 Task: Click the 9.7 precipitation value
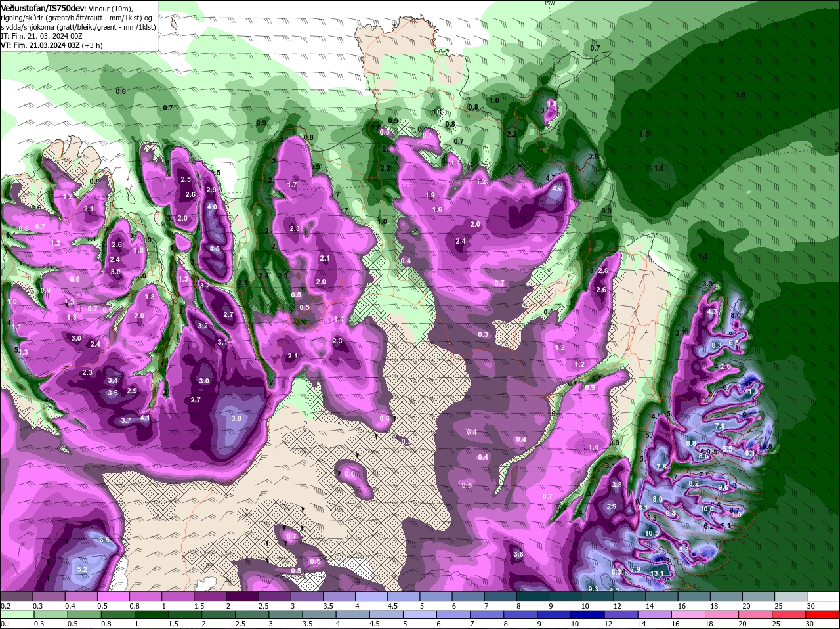[x=734, y=510]
